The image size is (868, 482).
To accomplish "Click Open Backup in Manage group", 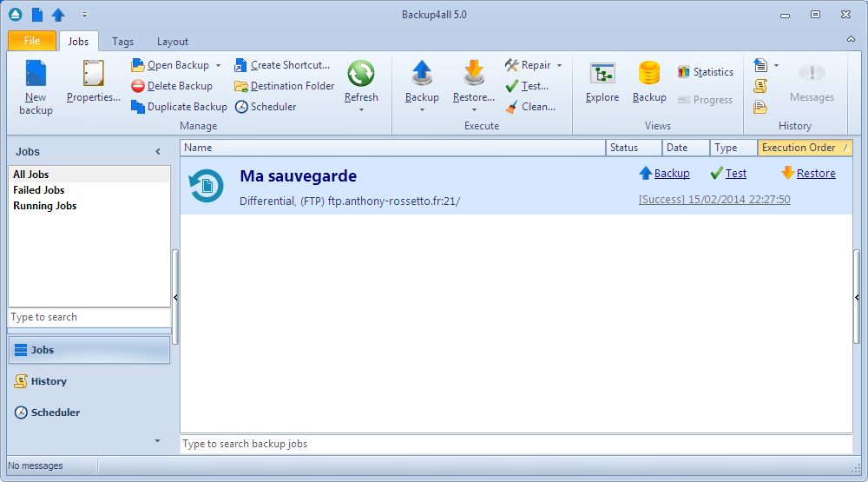I will point(170,65).
